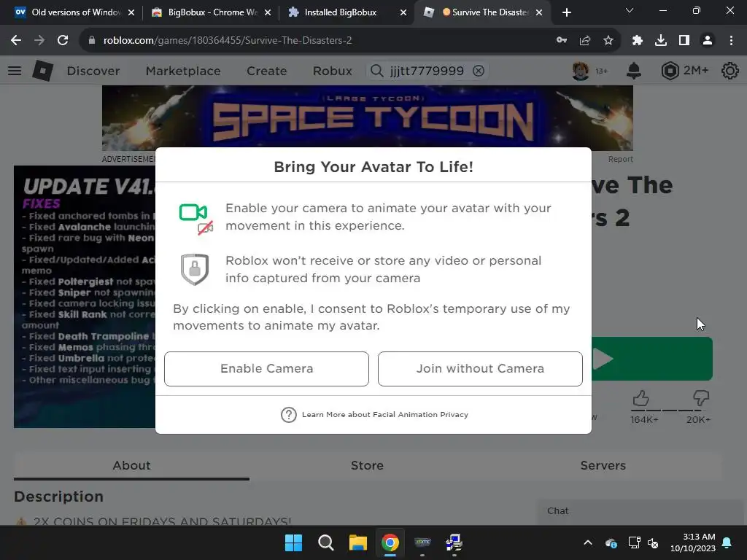Switch to the About tab

tap(131, 465)
